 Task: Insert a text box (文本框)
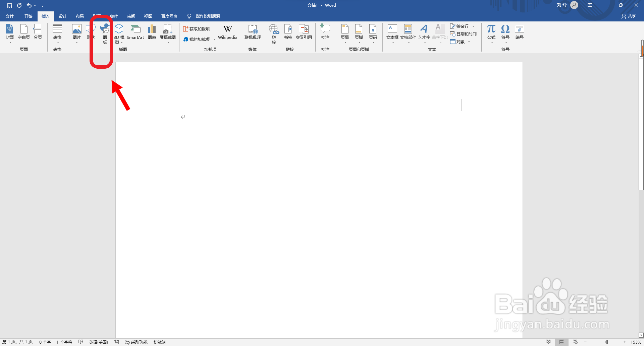(x=392, y=33)
